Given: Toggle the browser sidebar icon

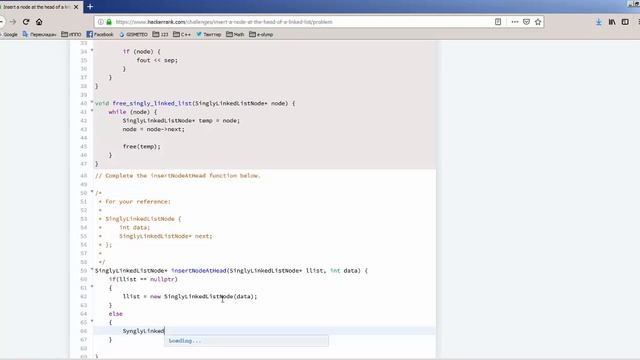Looking at the screenshot, I should click(x=625, y=22).
